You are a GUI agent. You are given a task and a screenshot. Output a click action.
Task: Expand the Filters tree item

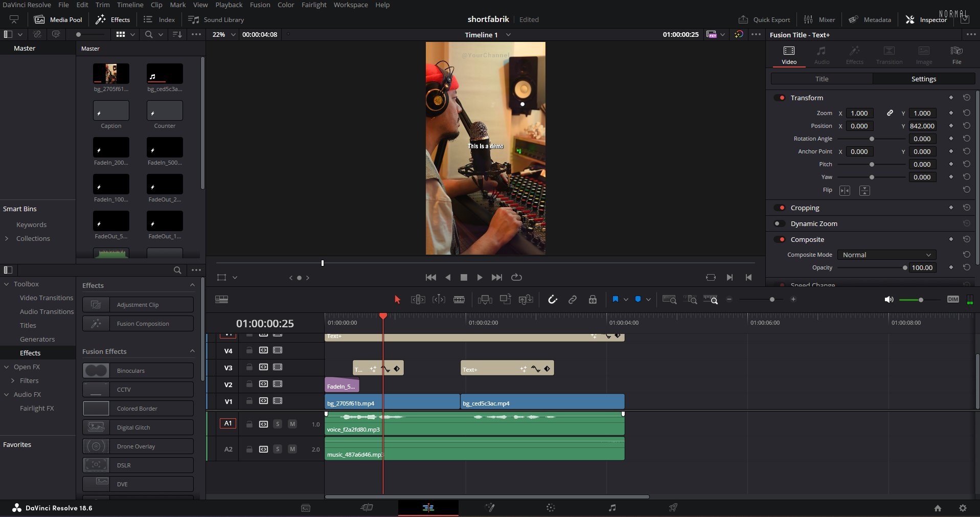click(x=13, y=380)
